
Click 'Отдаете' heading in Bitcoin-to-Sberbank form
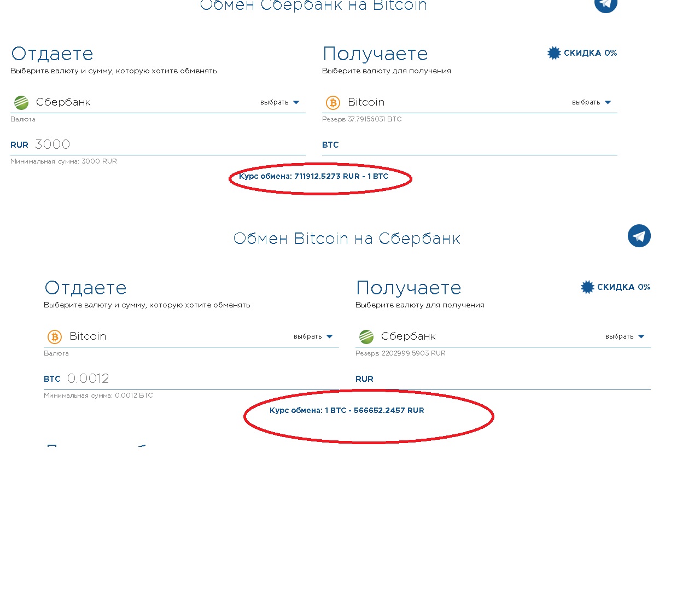click(x=86, y=288)
